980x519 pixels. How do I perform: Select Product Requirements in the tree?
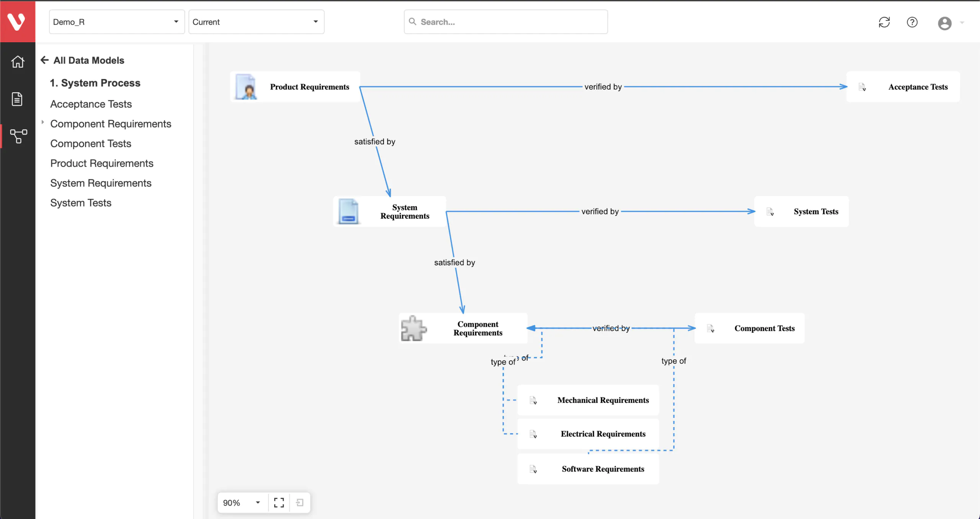point(102,163)
